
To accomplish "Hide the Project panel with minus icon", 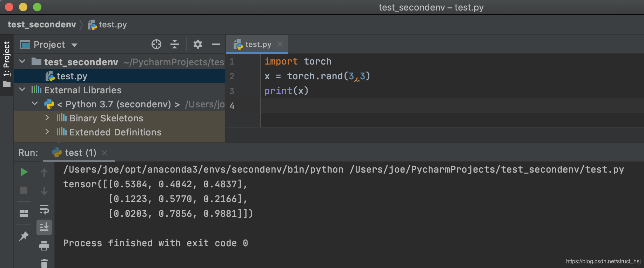I will click(216, 44).
